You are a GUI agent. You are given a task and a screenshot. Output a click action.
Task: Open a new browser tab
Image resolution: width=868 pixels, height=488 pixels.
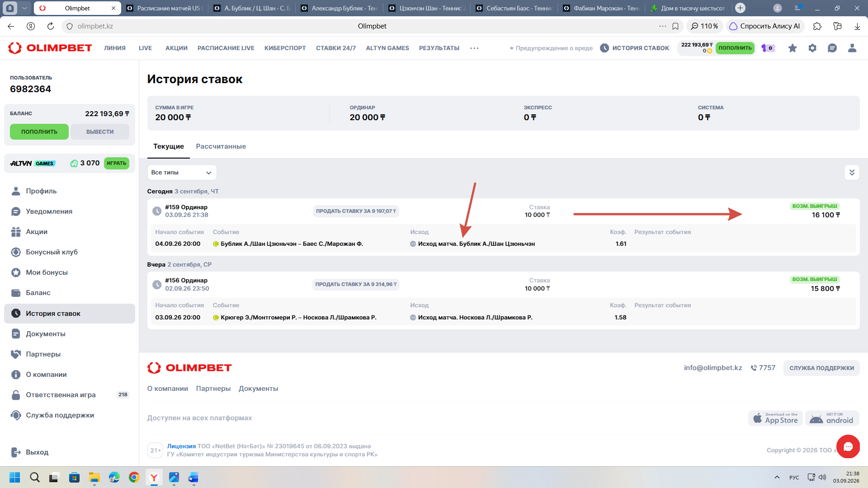click(740, 8)
